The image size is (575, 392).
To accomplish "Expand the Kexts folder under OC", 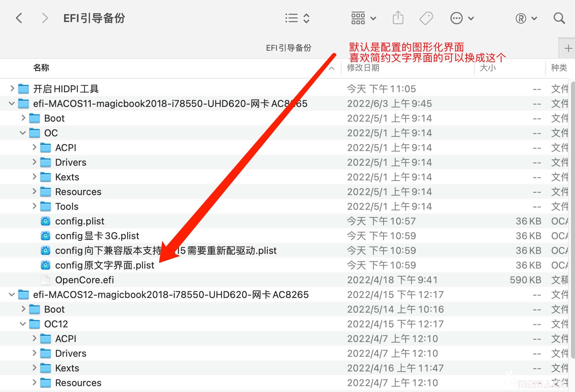I will pyautogui.click(x=34, y=177).
